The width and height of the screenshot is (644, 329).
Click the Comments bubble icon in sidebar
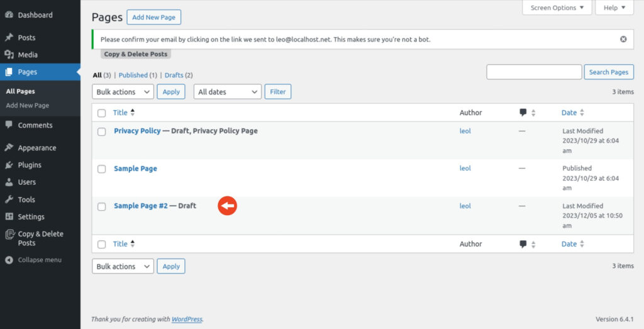9,125
